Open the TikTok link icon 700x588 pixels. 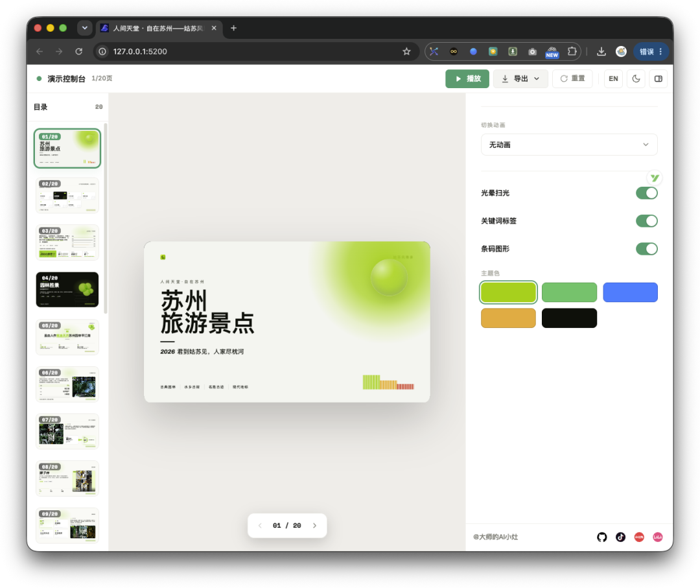[620, 537]
